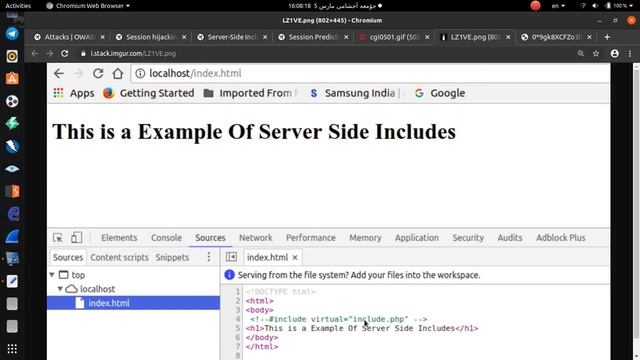Open the 'en' keyboard layout dropdown
Image resolution: width=640 pixels, height=360 pixels.
(558, 6)
